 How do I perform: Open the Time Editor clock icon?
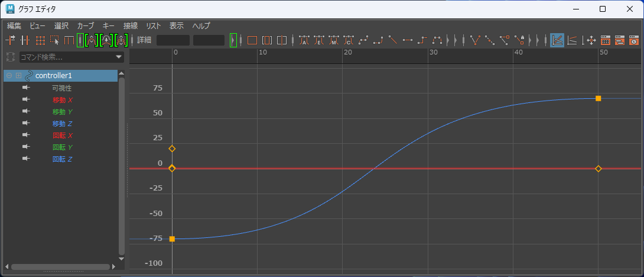[634, 40]
